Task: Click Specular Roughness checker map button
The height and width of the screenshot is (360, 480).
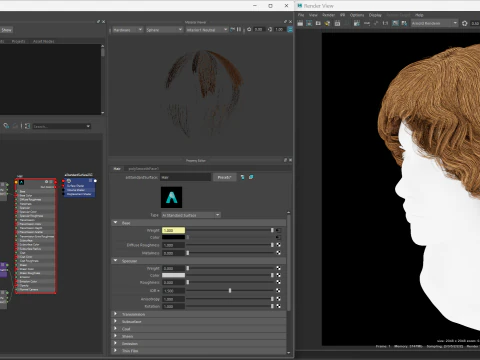Action: click(x=278, y=282)
